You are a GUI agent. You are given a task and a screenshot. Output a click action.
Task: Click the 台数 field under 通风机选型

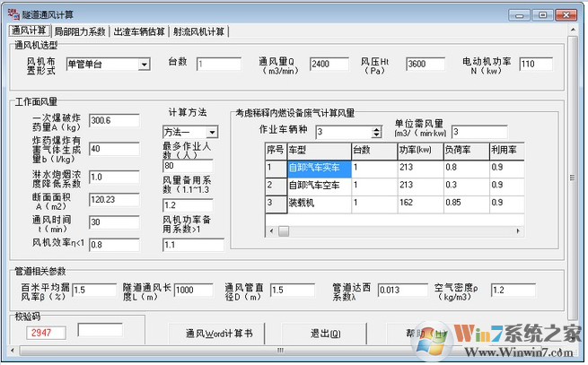pos(219,64)
